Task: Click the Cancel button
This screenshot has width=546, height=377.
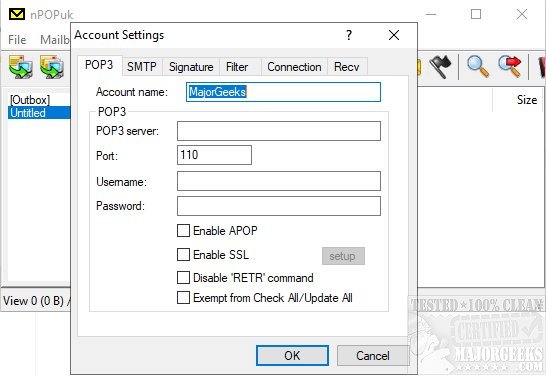Action: [x=373, y=355]
